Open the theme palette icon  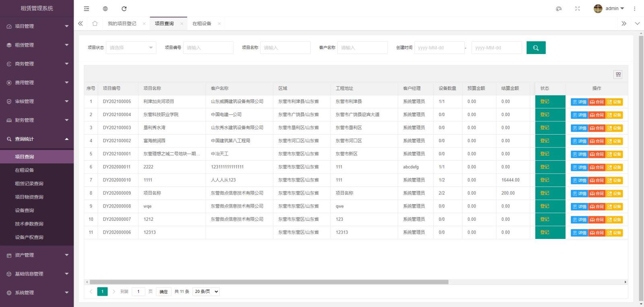pyautogui.click(x=559, y=8)
